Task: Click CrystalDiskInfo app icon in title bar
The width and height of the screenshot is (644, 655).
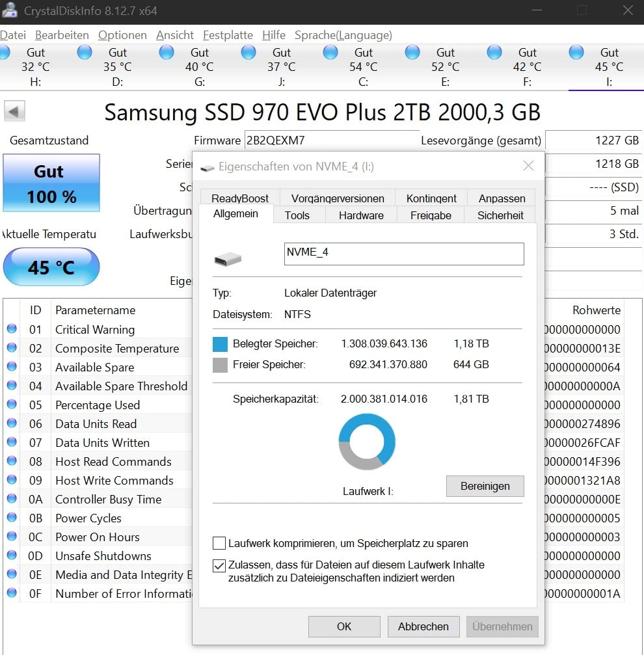Action: pyautogui.click(x=9, y=10)
